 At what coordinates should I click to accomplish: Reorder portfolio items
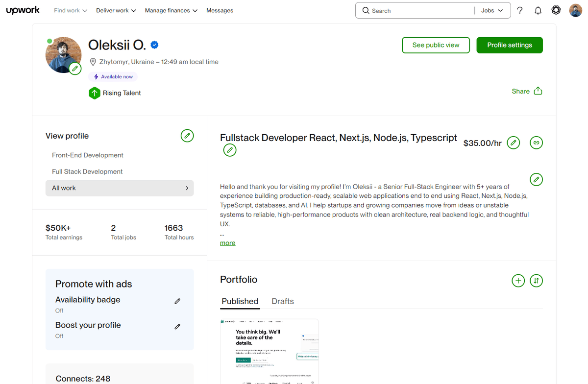[x=536, y=280]
